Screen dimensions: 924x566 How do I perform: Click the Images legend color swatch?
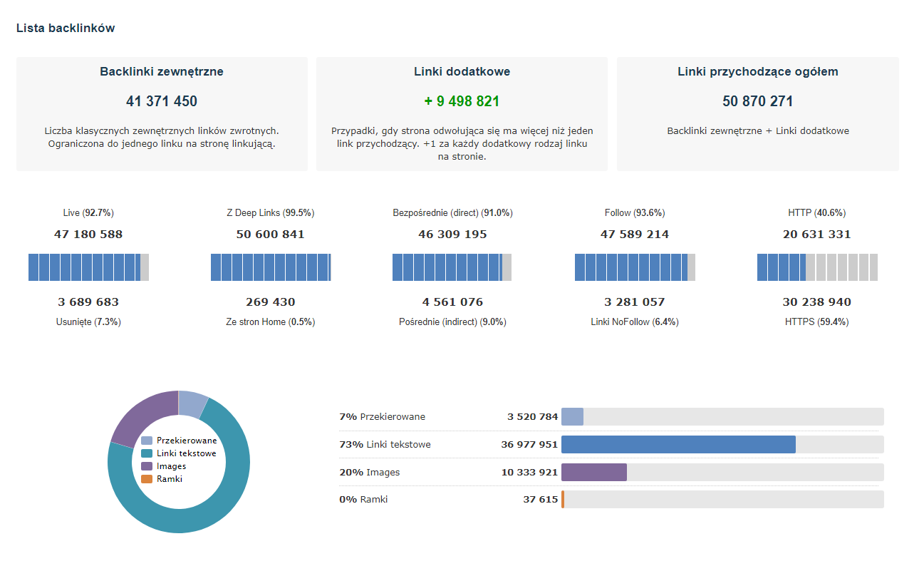point(147,466)
